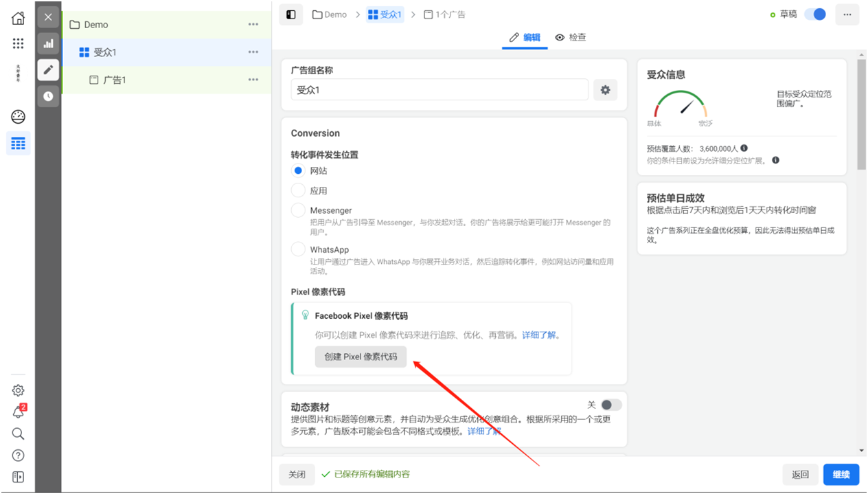Viewport: 868px width, 494px height.
Task: Select the 网站 radio button
Action: point(297,170)
